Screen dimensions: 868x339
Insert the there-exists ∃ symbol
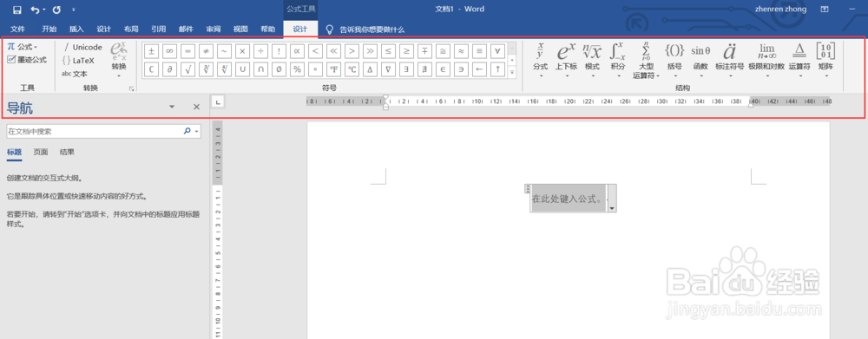click(x=406, y=69)
